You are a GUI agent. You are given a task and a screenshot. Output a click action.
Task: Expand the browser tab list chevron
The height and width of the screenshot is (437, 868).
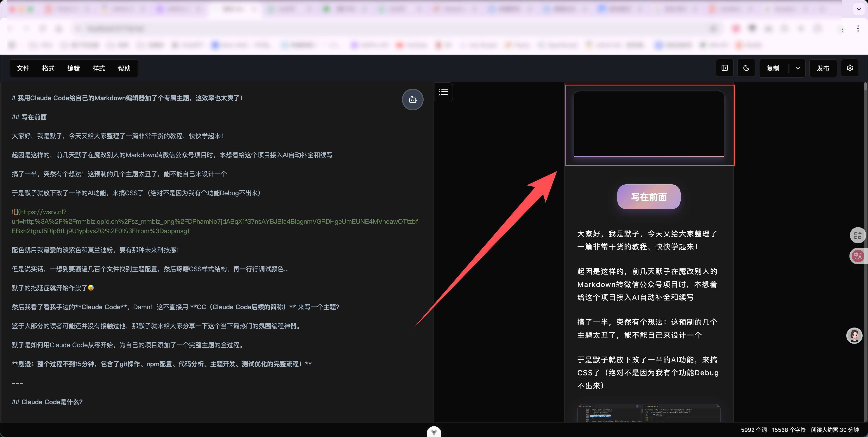(859, 9)
